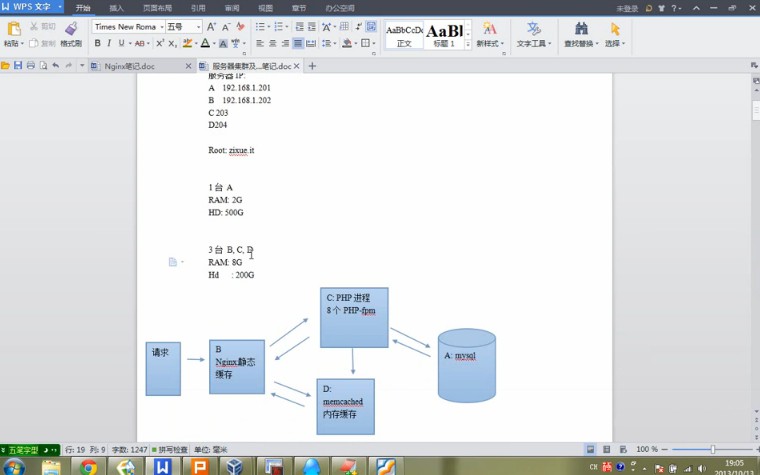Clear formatting with the eraser icon
Image resolution: width=760 pixels, height=475 pixels.
pos(240,27)
